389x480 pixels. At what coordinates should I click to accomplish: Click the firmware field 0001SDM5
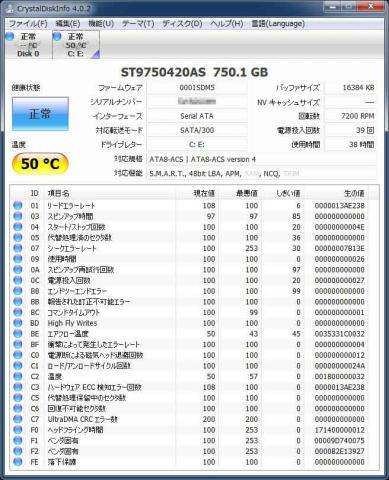pyautogui.click(x=197, y=88)
